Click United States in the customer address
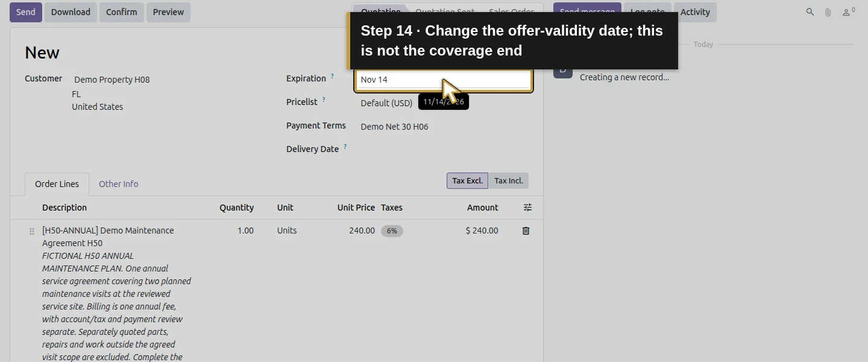The width and height of the screenshot is (868, 362). 98,107
